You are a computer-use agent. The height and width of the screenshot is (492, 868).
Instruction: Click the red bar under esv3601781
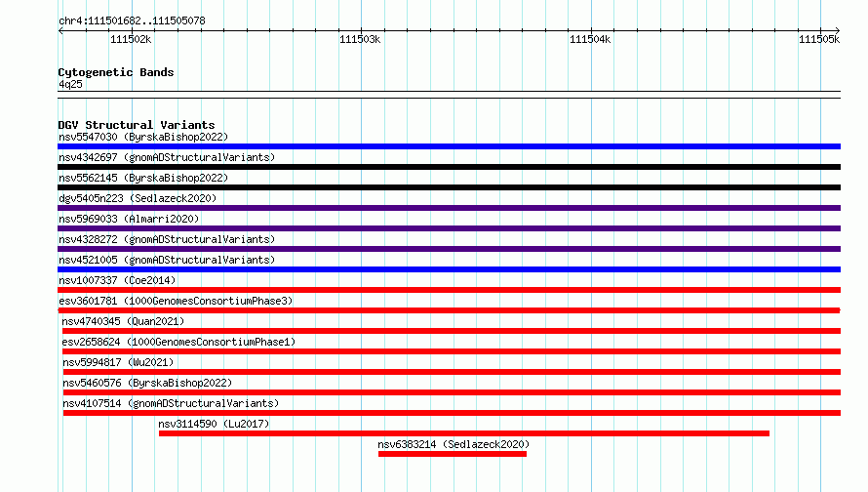click(x=449, y=310)
